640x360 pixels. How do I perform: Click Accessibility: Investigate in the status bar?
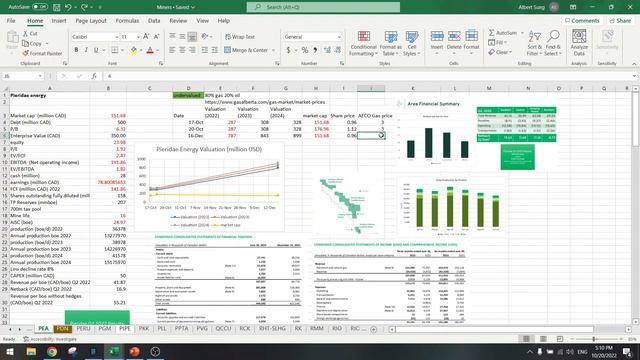tap(50, 339)
